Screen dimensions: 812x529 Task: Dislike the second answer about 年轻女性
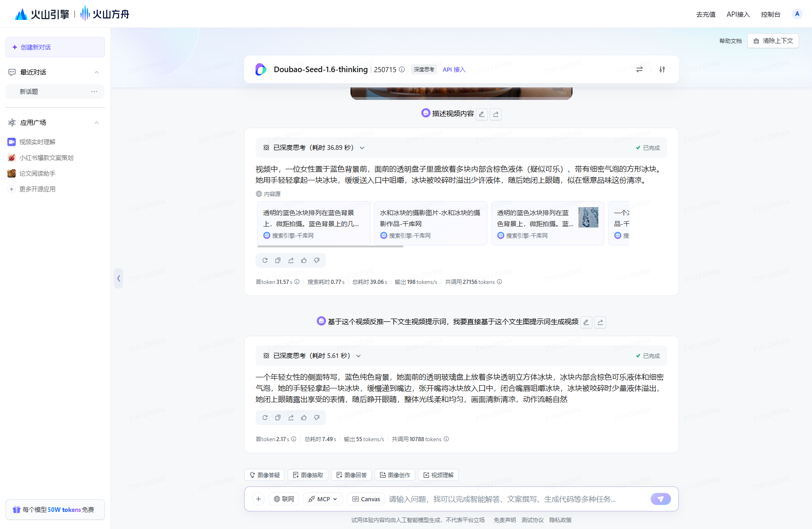click(317, 418)
